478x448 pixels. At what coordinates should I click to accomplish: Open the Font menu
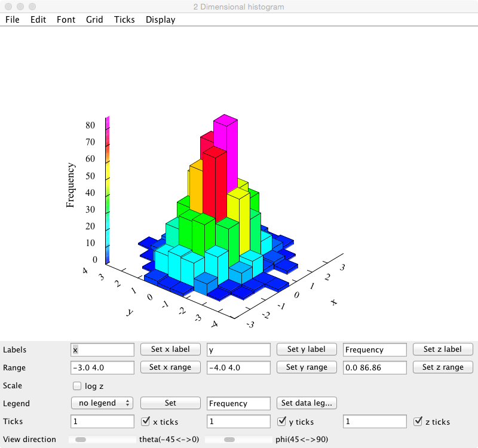(66, 20)
